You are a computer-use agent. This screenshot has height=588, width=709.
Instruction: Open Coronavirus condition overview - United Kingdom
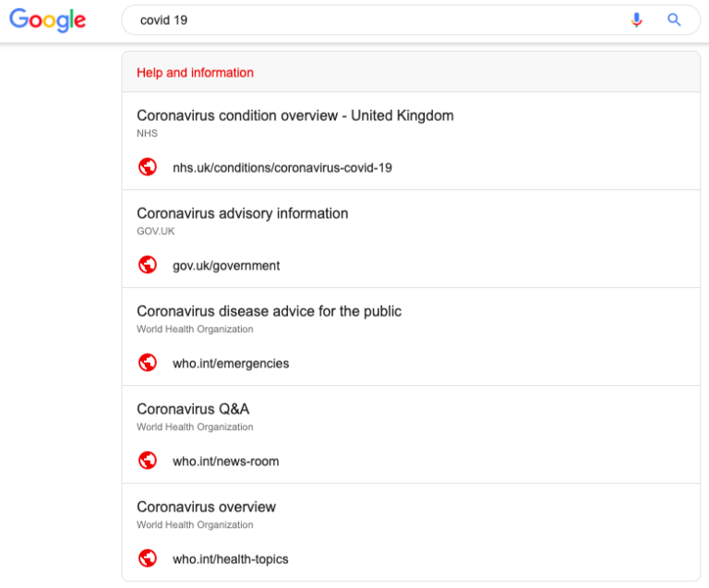coord(295,115)
